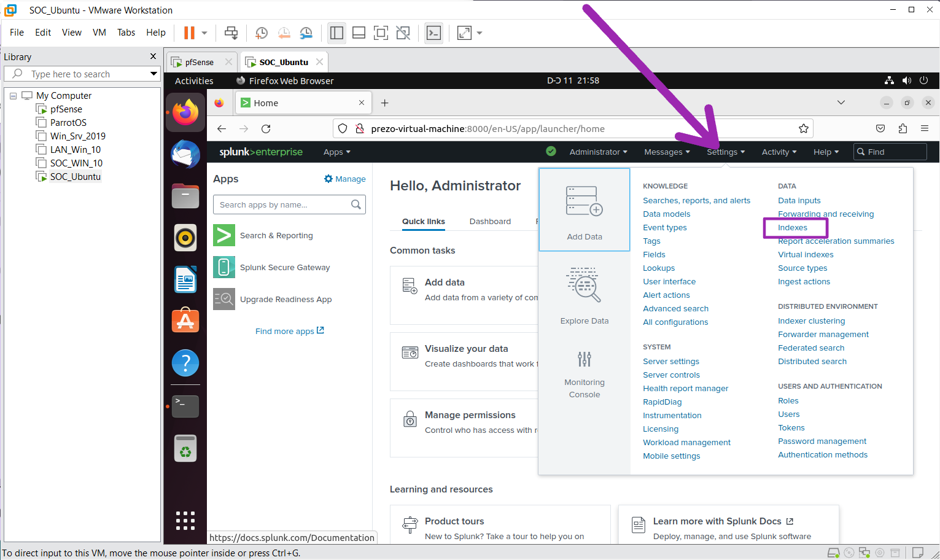Open Help icon in the dock
The width and height of the screenshot is (940, 560).
pos(185,362)
